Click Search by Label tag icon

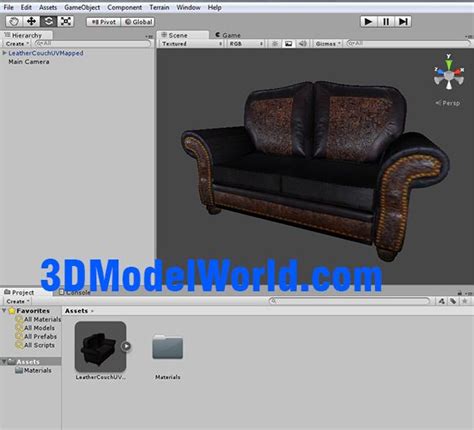pos(453,301)
